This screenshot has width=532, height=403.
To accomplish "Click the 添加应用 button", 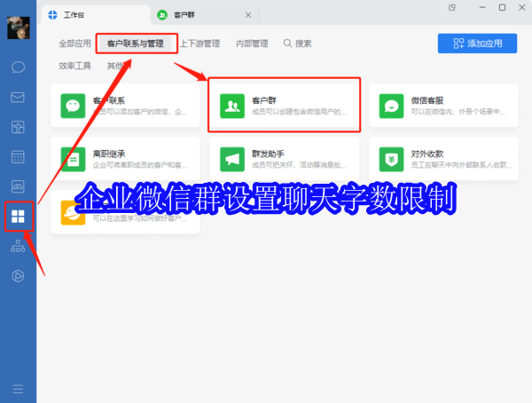I will pyautogui.click(x=477, y=43).
